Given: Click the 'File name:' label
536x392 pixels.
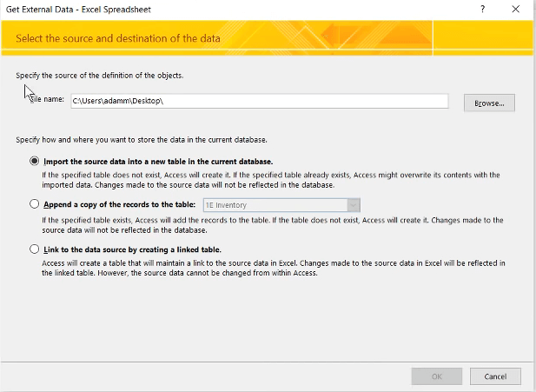Looking at the screenshot, I should click(47, 99).
